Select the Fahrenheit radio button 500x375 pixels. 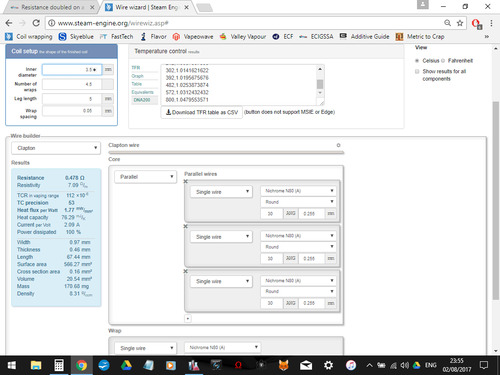point(443,61)
